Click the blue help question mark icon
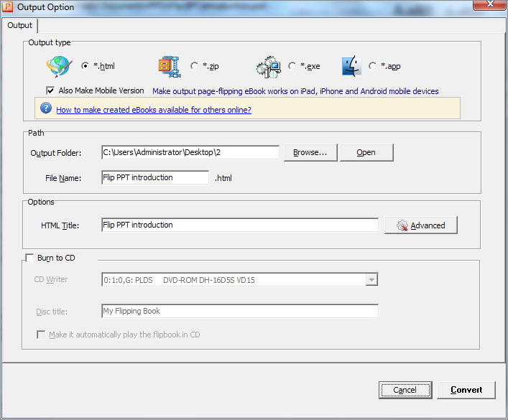 [x=46, y=108]
